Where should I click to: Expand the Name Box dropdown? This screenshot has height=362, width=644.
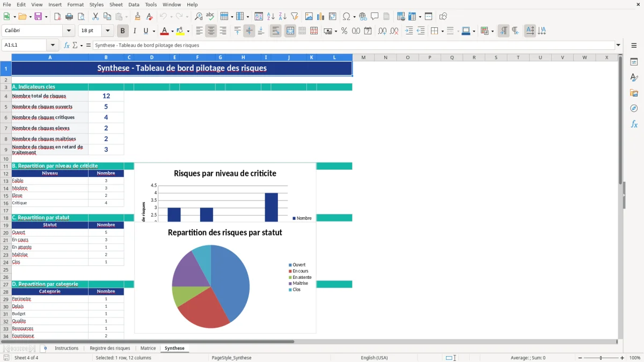coord(53,46)
